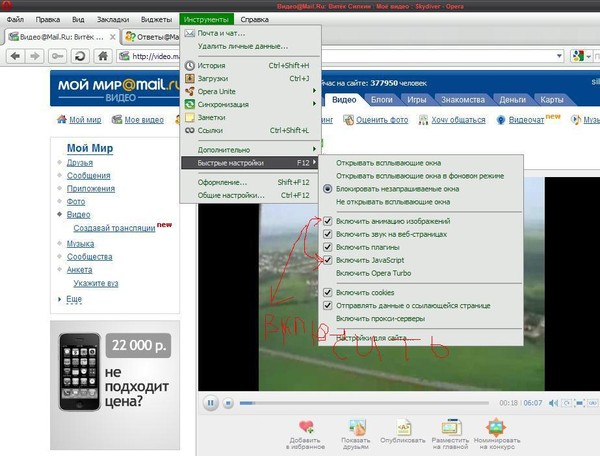Open the Хочу общаться link

pos(458,120)
